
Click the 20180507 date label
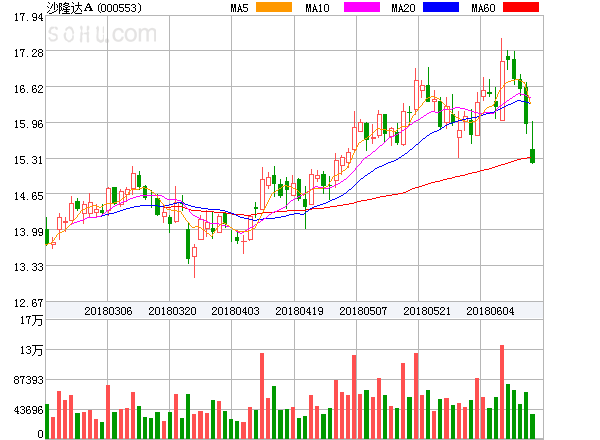point(362,311)
